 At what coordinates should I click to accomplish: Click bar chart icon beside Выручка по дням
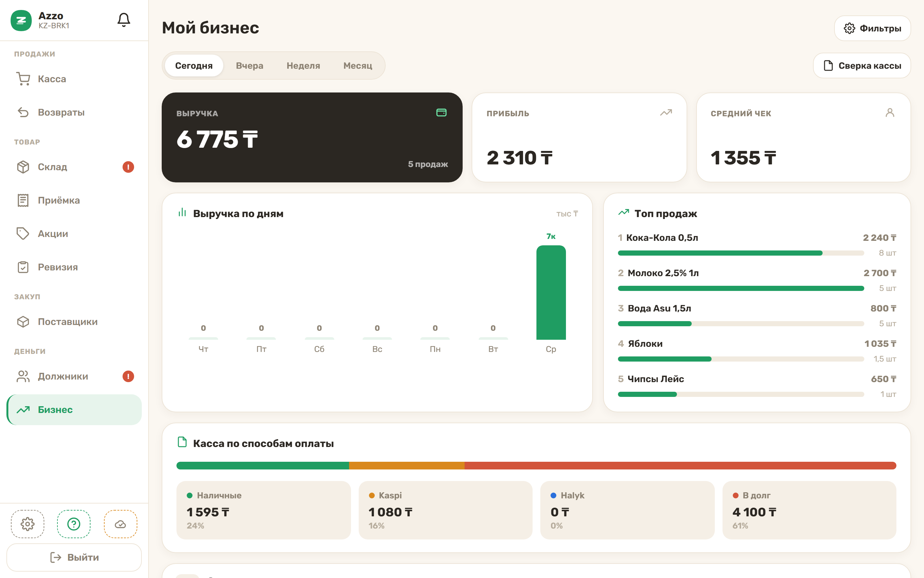click(x=182, y=213)
